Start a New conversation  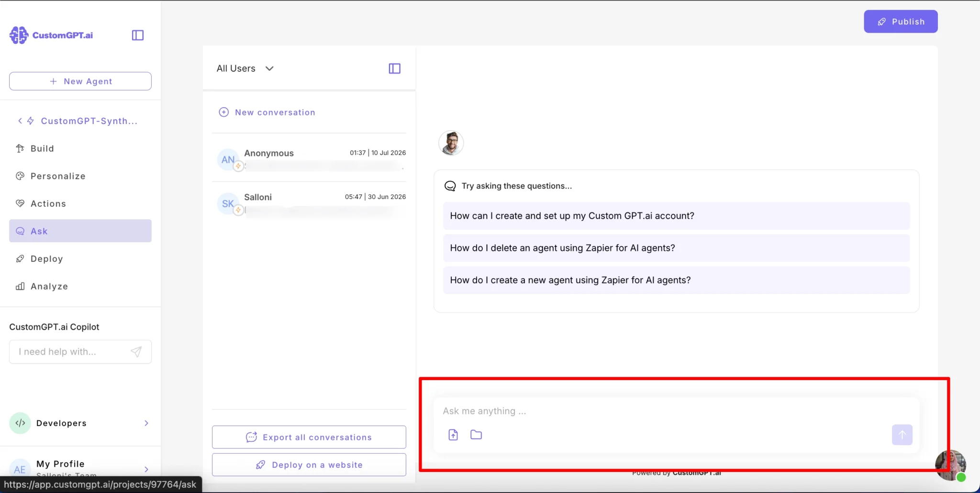267,112
